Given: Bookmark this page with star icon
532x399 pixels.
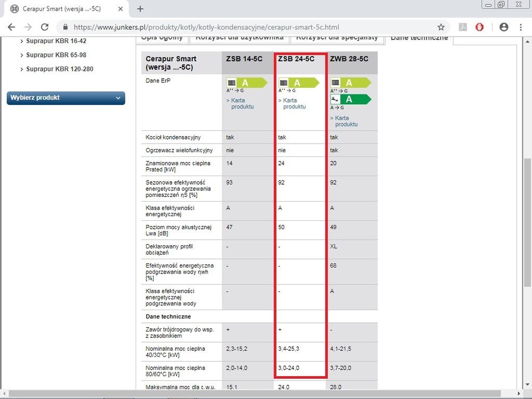Looking at the screenshot, I should pyautogui.click(x=441, y=27).
